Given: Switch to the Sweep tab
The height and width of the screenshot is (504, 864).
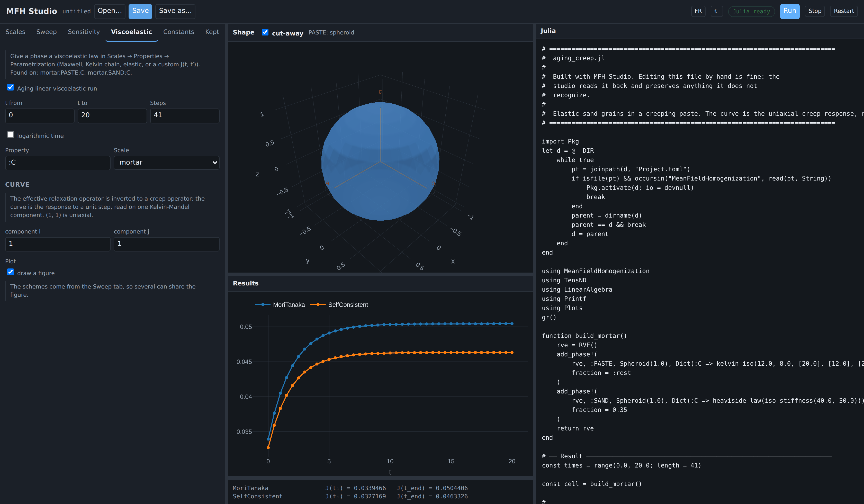Looking at the screenshot, I should [47, 32].
